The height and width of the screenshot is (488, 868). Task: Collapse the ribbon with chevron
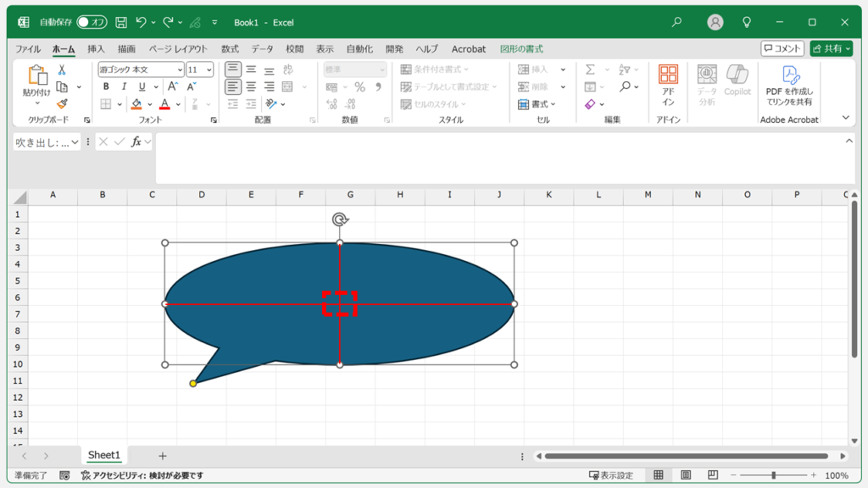point(846,117)
